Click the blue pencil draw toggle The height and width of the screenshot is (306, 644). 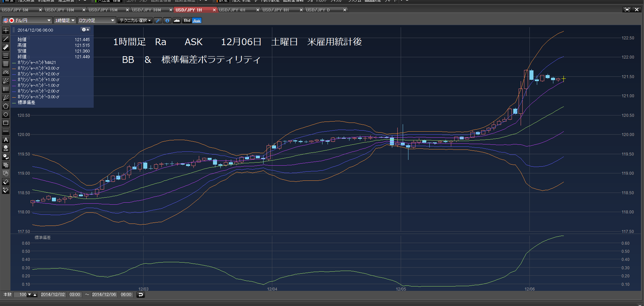tap(158, 21)
